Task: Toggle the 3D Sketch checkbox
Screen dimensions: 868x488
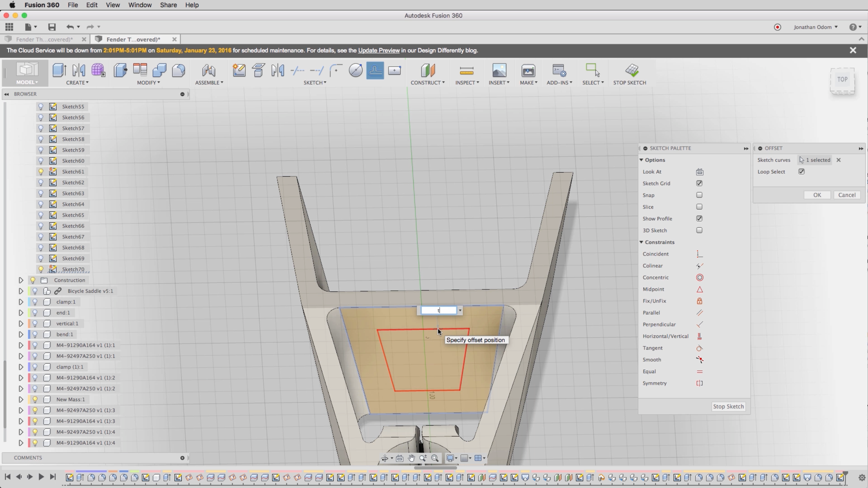Action: click(699, 230)
